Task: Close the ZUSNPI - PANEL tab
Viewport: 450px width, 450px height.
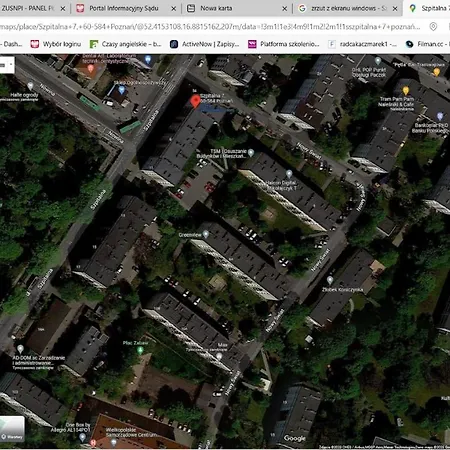Action: 63,9
